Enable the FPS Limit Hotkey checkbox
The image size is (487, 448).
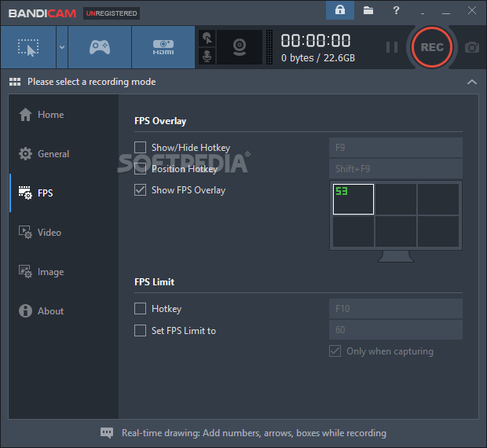[140, 309]
